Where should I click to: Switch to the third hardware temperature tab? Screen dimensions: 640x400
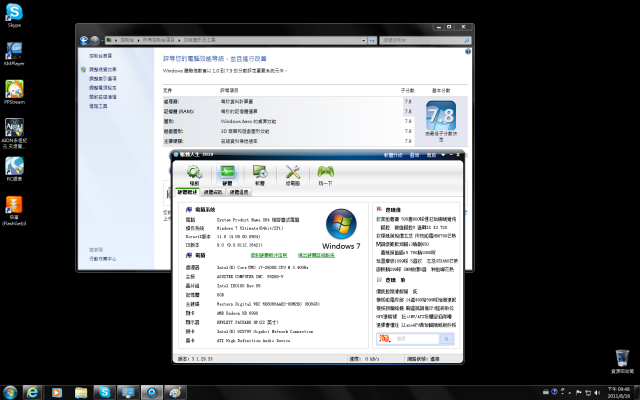(x=239, y=192)
